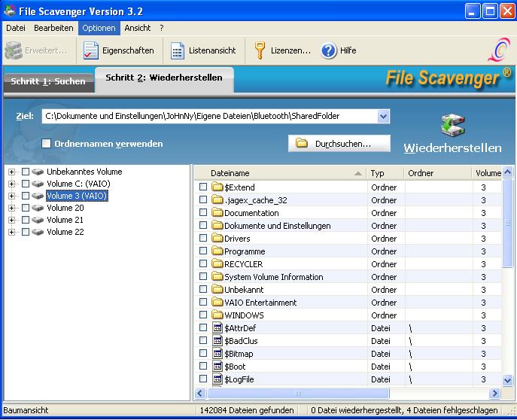
Task: Switch to Schritt 1: Suchen tab
Action: click(48, 81)
